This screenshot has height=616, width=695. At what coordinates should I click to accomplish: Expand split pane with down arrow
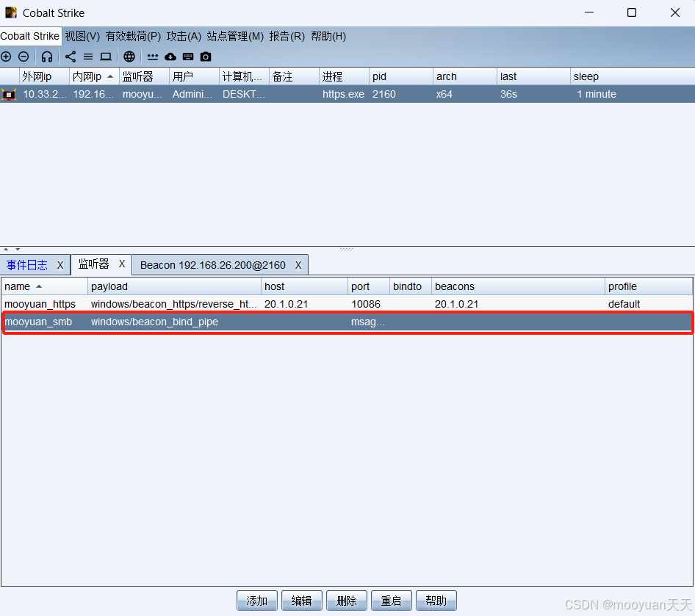coord(18,250)
